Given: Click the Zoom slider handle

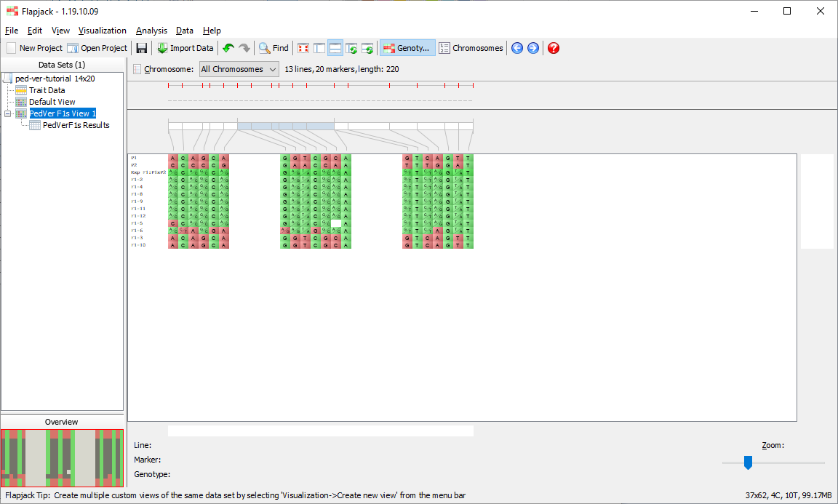Looking at the screenshot, I should point(749,463).
